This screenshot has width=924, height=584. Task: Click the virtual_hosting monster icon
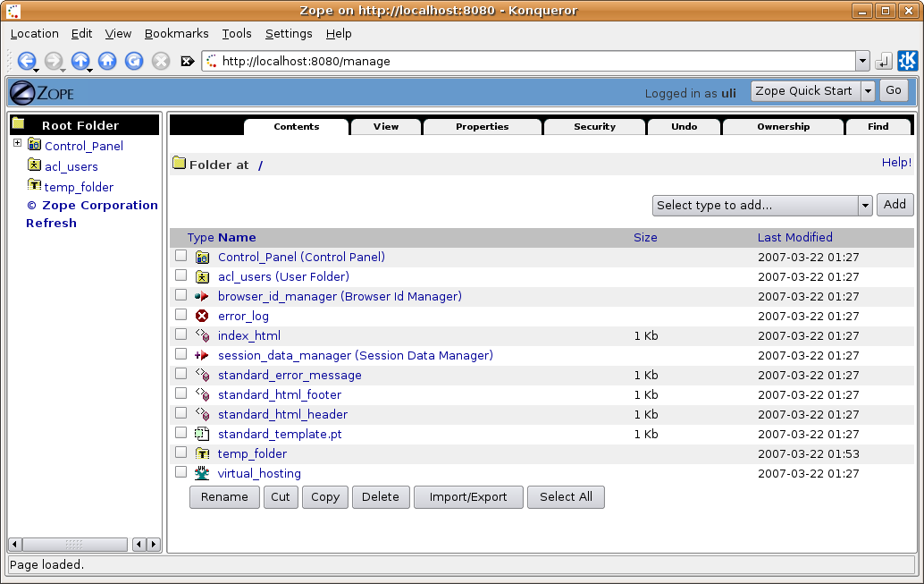coord(202,473)
